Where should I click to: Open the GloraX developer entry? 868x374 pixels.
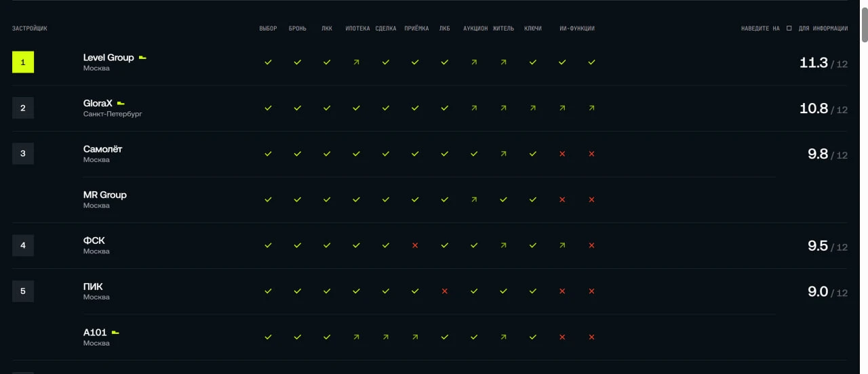coord(98,103)
